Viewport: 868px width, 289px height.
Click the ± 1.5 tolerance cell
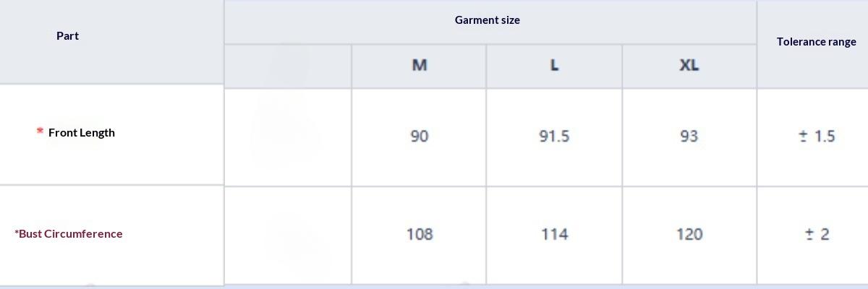pos(817,137)
